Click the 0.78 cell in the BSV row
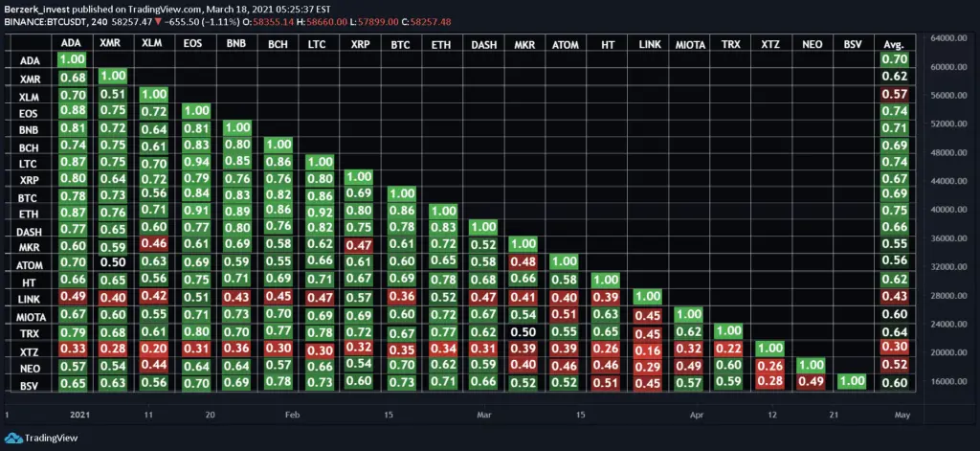The image size is (980, 451). pyautogui.click(x=278, y=381)
